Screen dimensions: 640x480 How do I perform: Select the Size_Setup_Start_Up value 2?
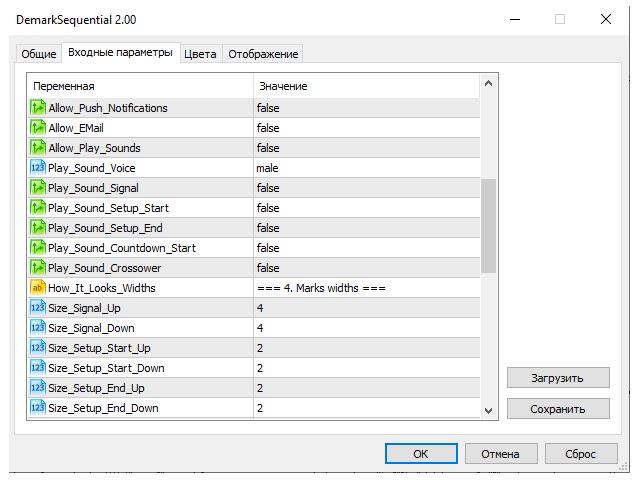tap(260, 348)
